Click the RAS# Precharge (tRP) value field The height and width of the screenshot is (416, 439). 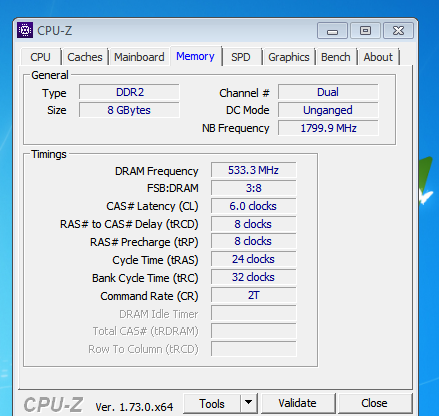tap(253, 241)
